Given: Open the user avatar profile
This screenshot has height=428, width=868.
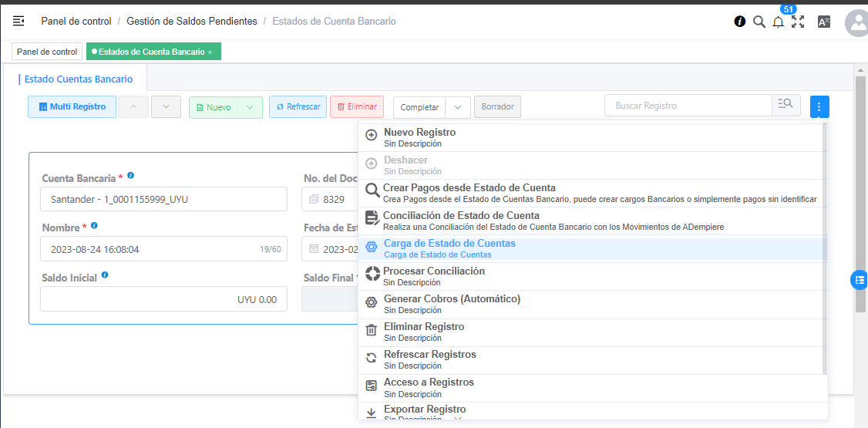Looking at the screenshot, I should pyautogui.click(x=856, y=23).
